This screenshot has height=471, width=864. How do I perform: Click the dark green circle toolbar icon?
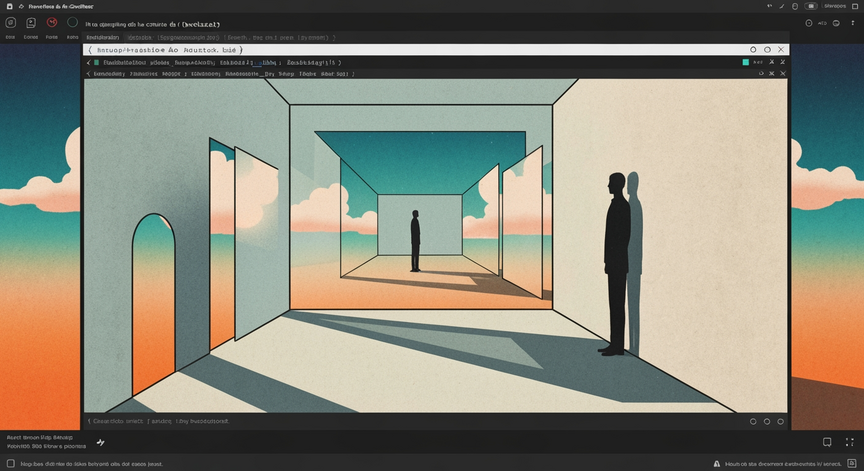(72, 23)
